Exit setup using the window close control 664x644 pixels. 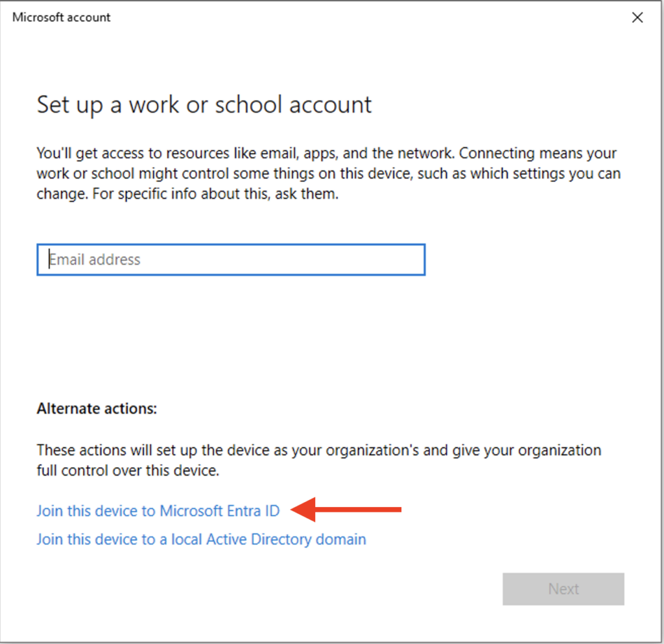[637, 18]
